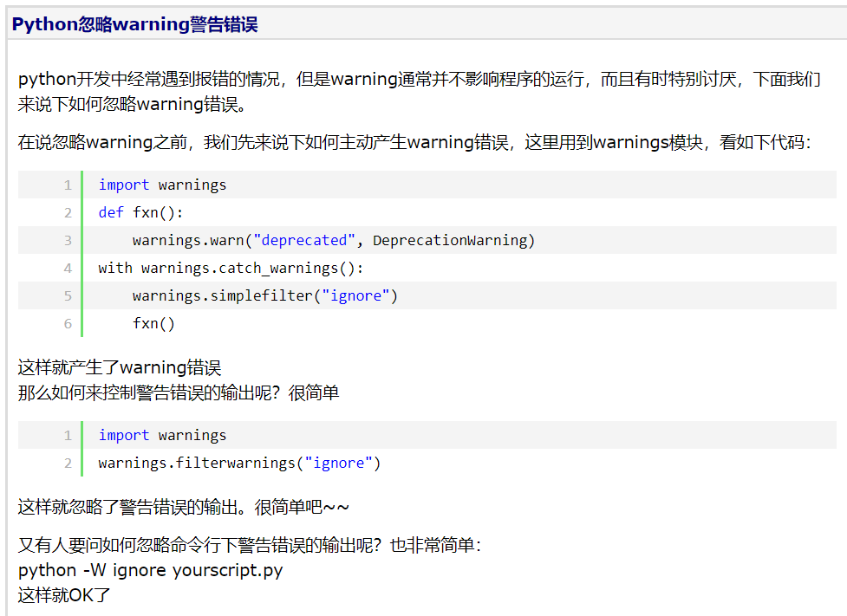Click the command "python -W ignore yourscript.py"

pyautogui.click(x=150, y=570)
